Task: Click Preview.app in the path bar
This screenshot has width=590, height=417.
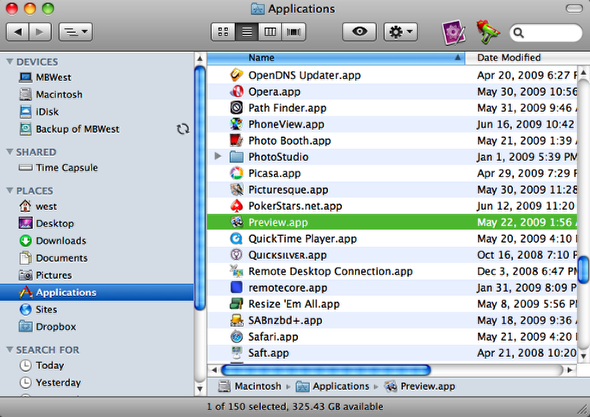Action: 420,386
